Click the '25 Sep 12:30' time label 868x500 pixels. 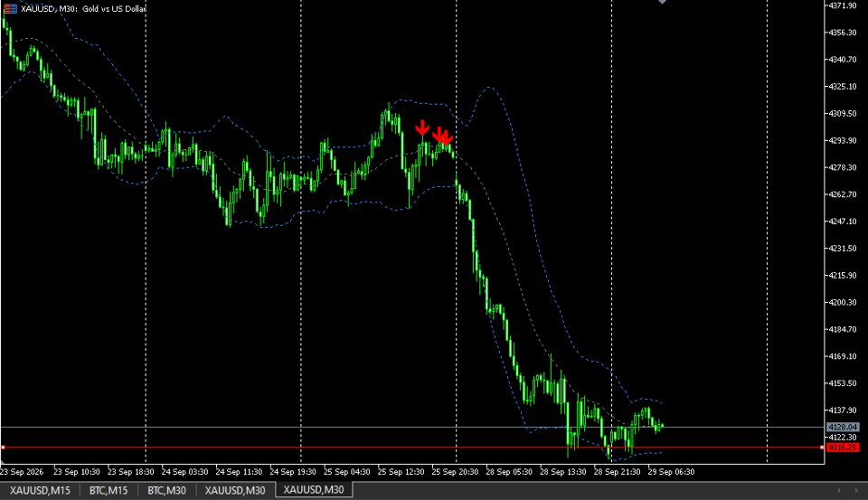pos(401,472)
